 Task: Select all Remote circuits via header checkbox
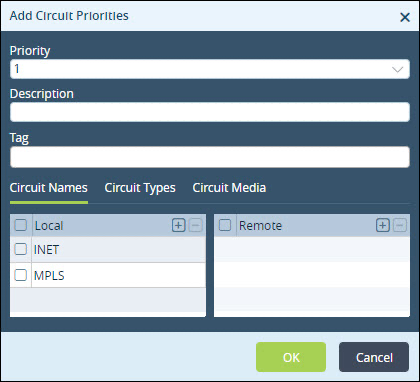click(x=225, y=225)
